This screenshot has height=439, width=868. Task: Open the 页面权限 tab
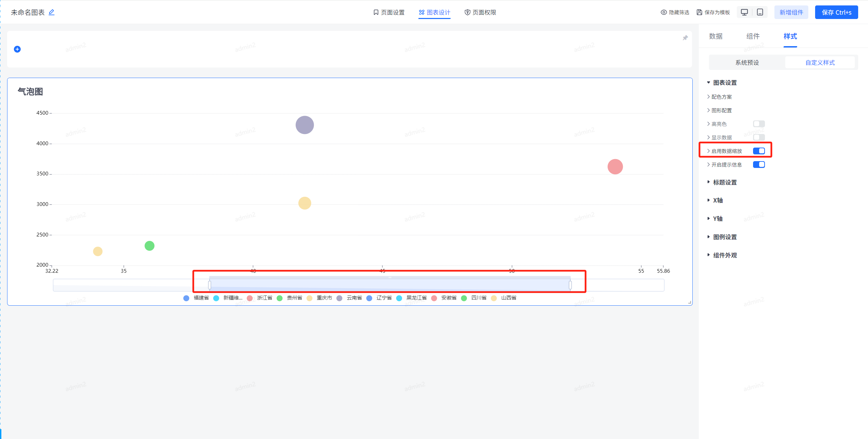click(480, 12)
